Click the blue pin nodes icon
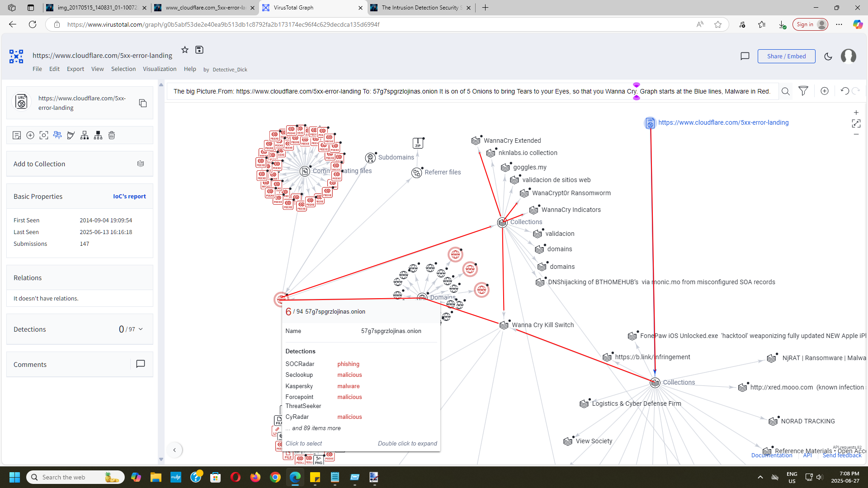The image size is (868, 488). tap(57, 135)
